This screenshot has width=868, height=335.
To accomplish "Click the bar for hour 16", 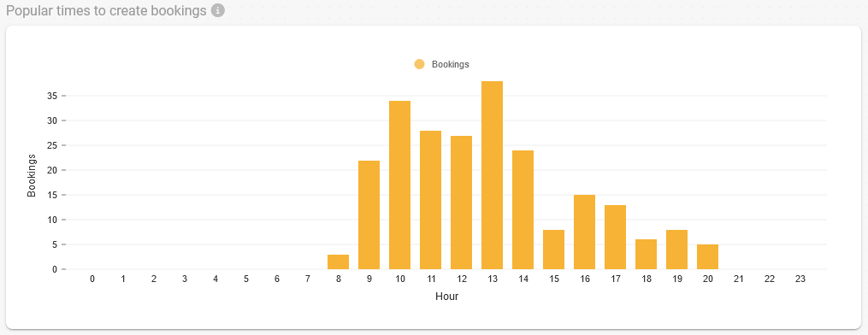I will 585,232.
